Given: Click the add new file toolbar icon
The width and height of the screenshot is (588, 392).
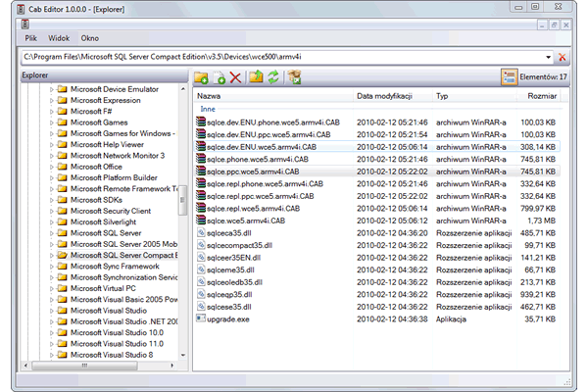Looking at the screenshot, I should (219, 77).
